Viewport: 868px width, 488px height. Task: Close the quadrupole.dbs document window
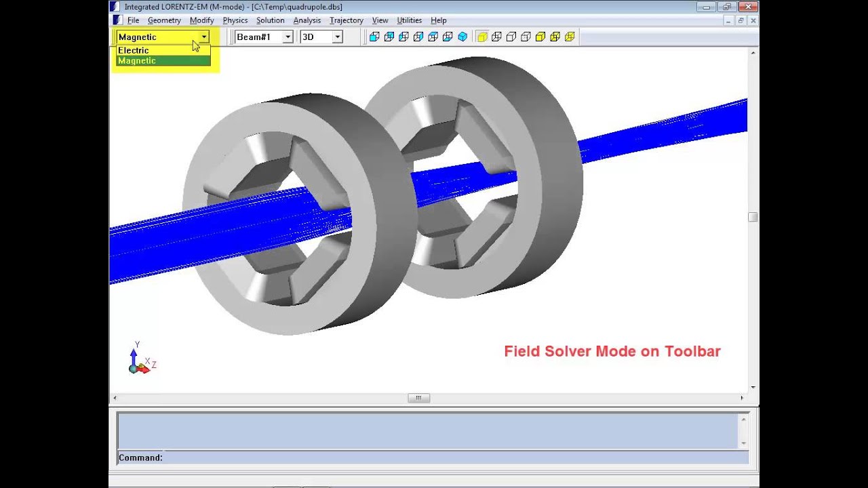point(753,21)
